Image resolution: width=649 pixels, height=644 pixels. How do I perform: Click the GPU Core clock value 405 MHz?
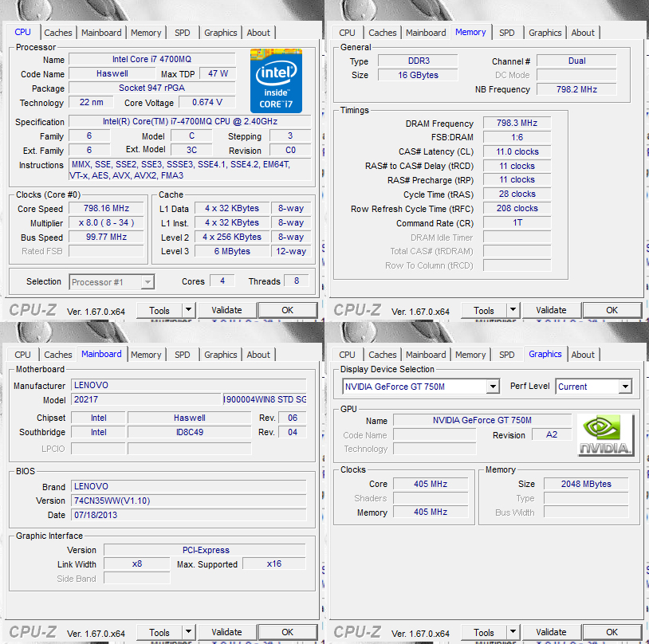(x=431, y=484)
